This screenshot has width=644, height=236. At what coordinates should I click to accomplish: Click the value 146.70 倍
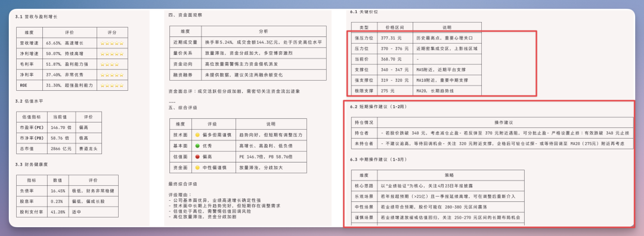coord(60,128)
